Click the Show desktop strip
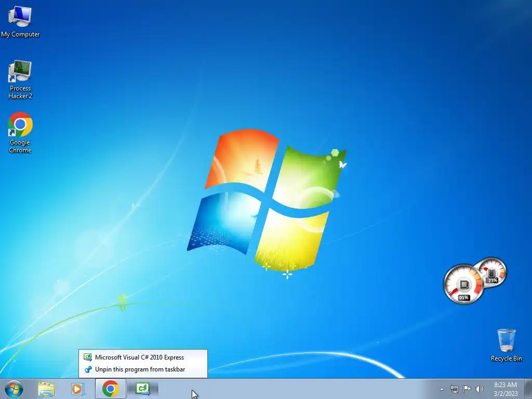This screenshot has width=532, height=399. [528, 389]
